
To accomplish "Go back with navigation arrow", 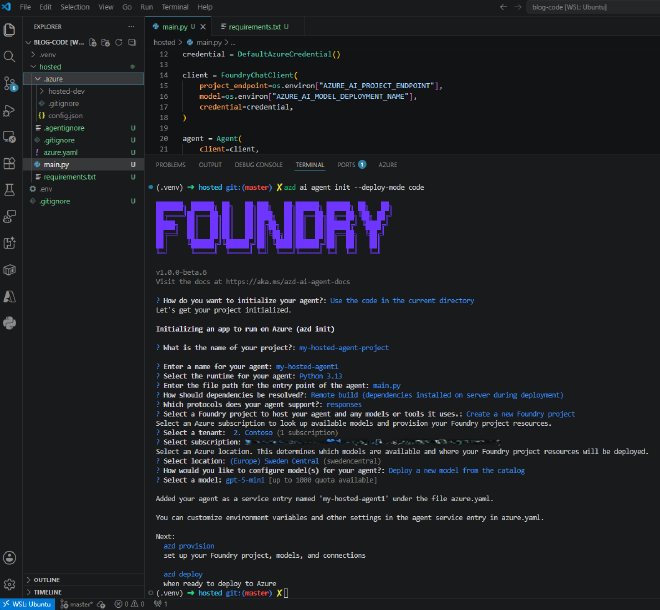I will click(x=503, y=7).
